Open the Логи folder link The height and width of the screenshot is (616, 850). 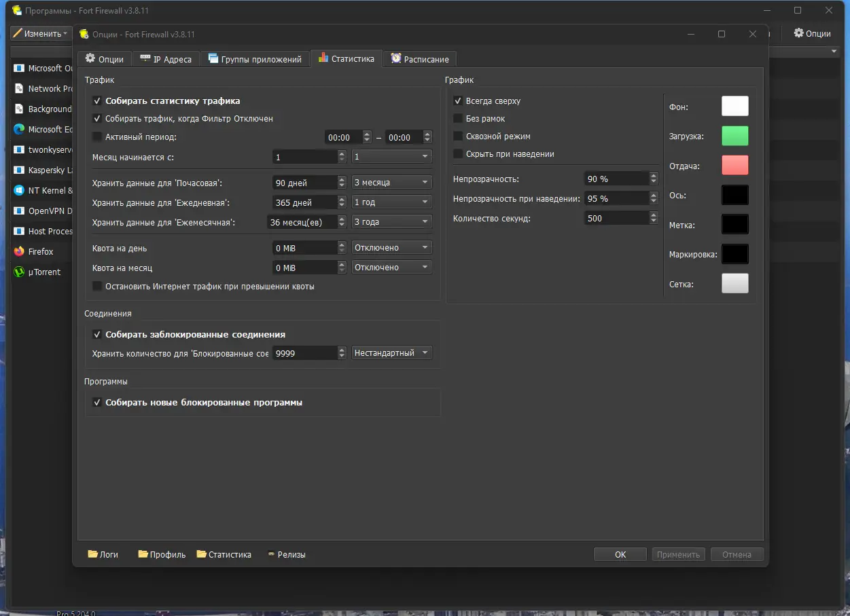[103, 554]
